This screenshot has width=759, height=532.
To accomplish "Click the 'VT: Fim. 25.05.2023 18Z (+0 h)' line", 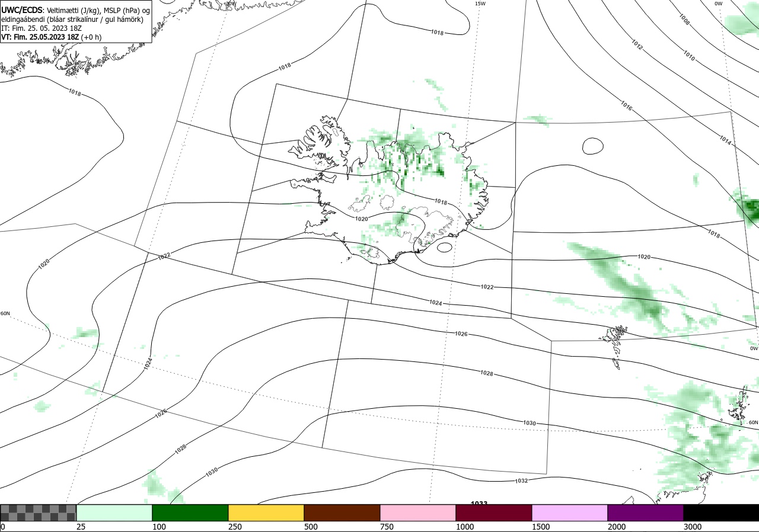I will coord(52,37).
